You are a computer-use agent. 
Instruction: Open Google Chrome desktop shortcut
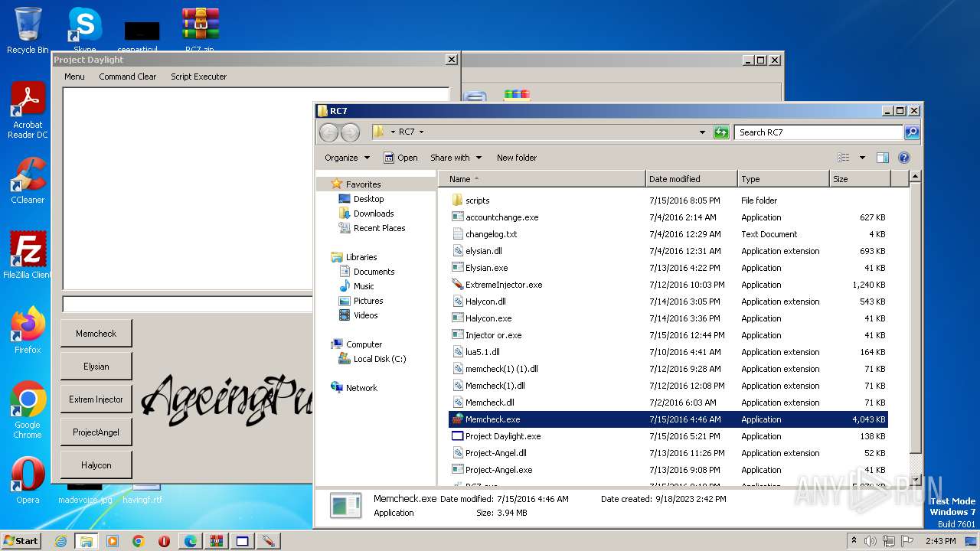pyautogui.click(x=28, y=409)
